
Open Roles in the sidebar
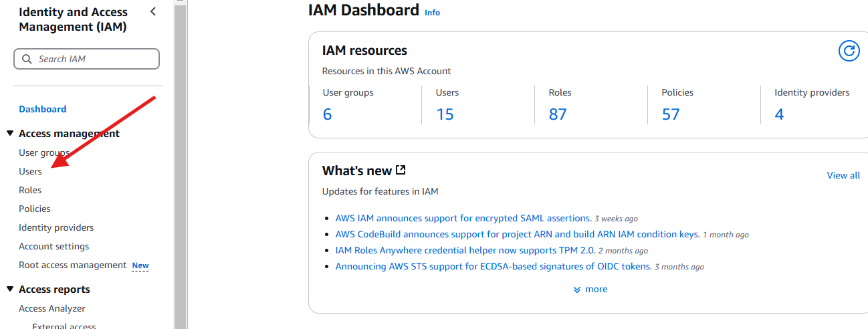pyautogui.click(x=30, y=190)
